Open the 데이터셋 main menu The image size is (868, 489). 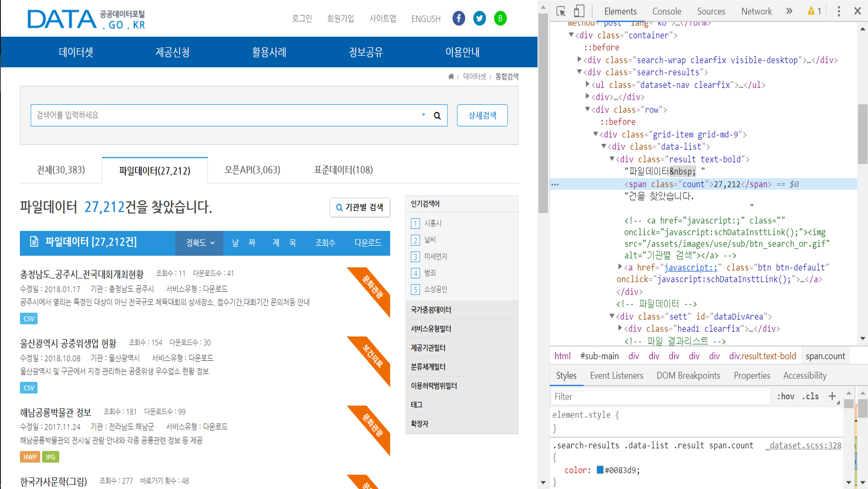(x=76, y=52)
